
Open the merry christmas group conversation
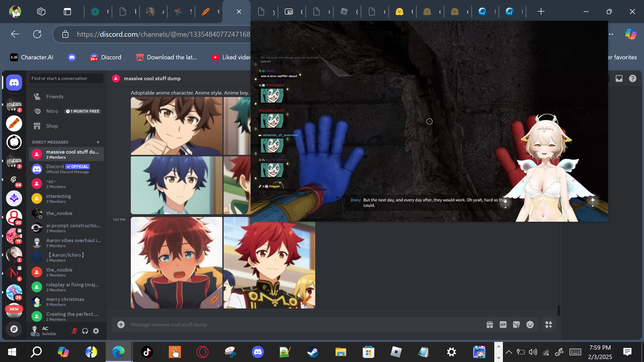[66, 302]
